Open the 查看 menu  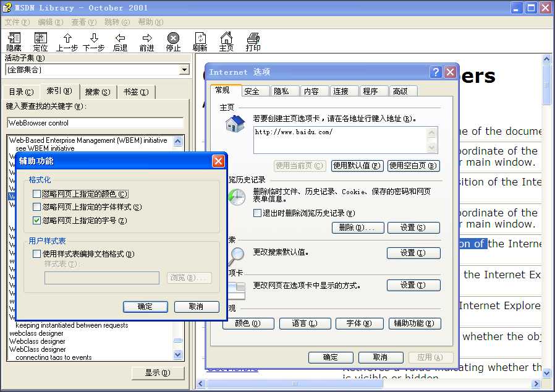tap(84, 22)
